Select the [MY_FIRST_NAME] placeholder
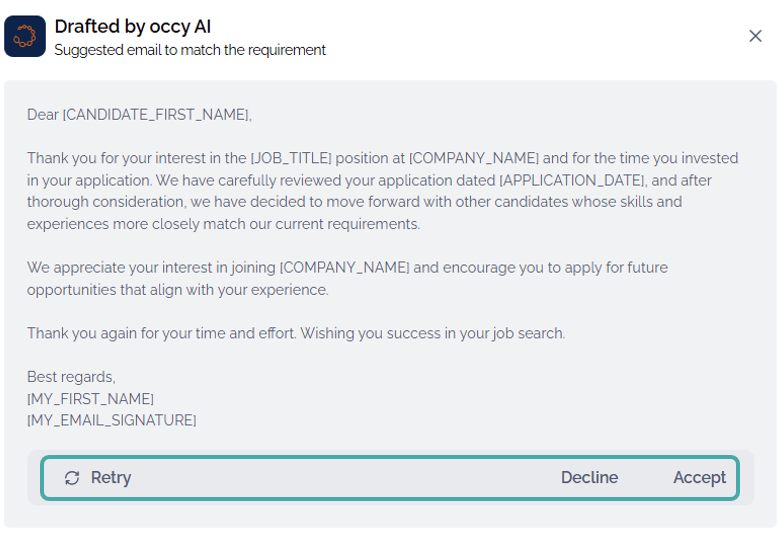Image resolution: width=779 pixels, height=534 pixels. [x=90, y=399]
